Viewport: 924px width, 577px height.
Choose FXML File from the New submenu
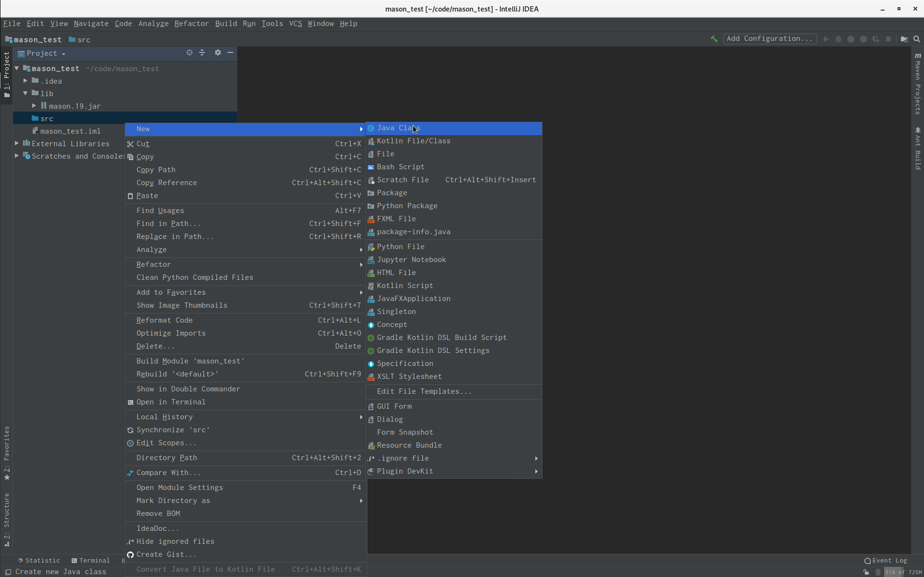tap(454, 219)
